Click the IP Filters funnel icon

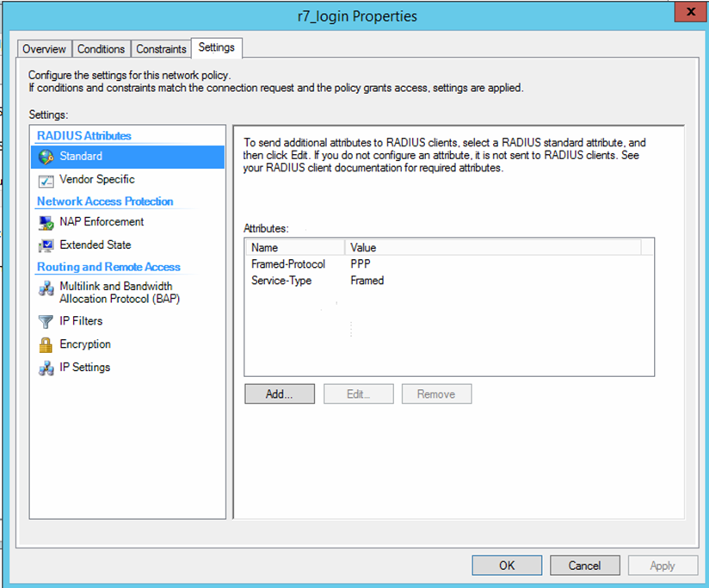46,321
